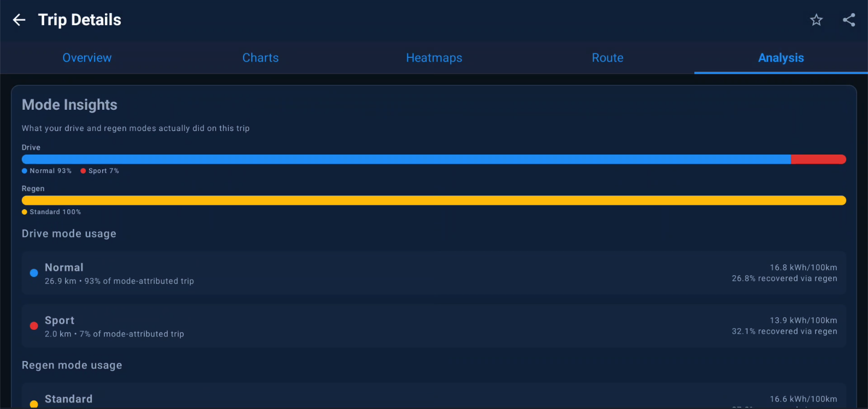Select the Analysis tab
The height and width of the screenshot is (409, 868).
(781, 58)
